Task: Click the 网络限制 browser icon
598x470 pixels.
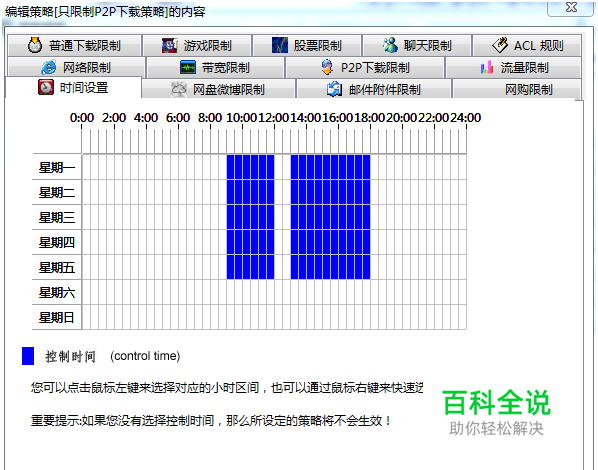Action: pos(49,68)
